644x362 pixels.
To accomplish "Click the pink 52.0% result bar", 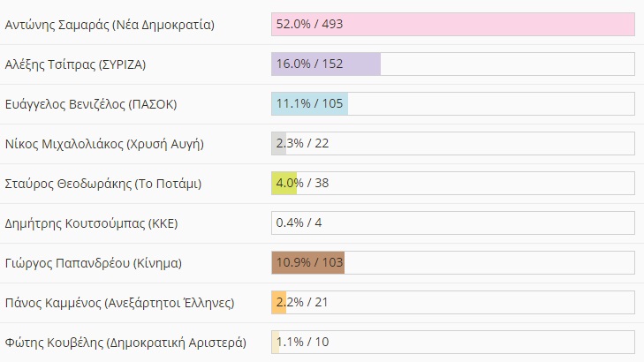I will coord(452,25).
